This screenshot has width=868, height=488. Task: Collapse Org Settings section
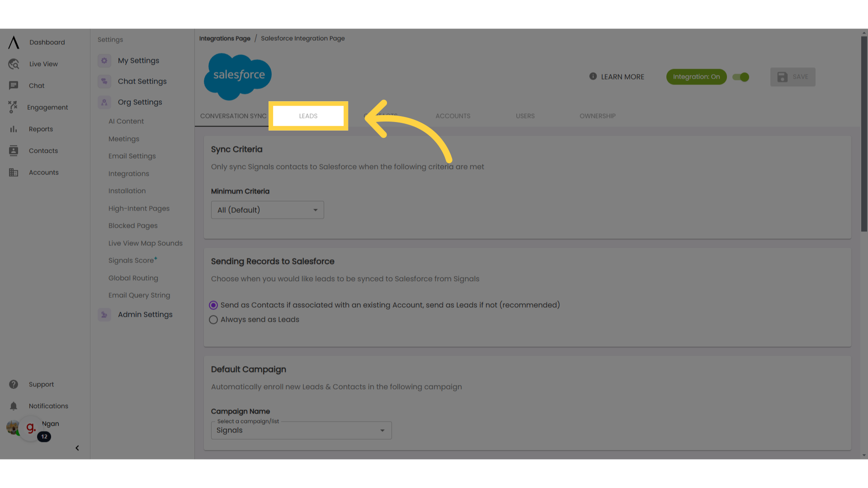tap(140, 102)
